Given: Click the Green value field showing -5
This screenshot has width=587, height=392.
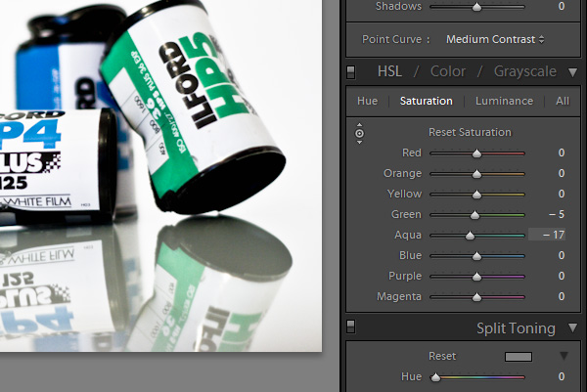Looking at the screenshot, I should tap(557, 214).
